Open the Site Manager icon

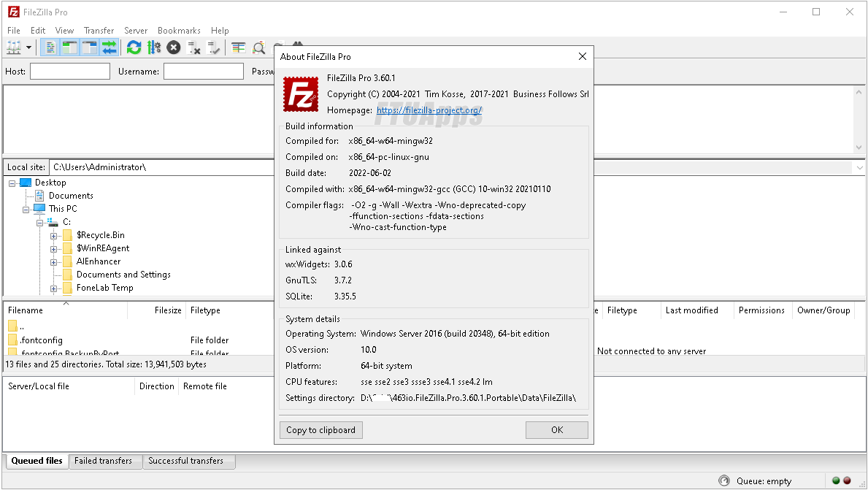click(x=14, y=47)
